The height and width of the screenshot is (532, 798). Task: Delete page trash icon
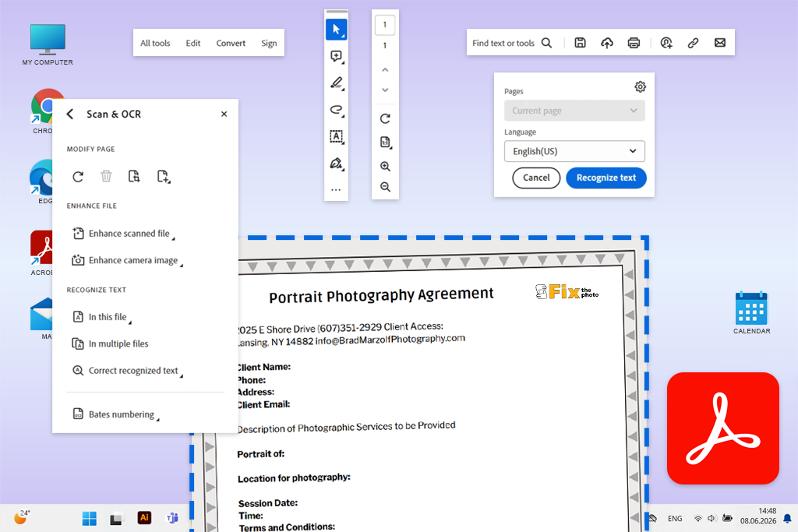click(106, 176)
